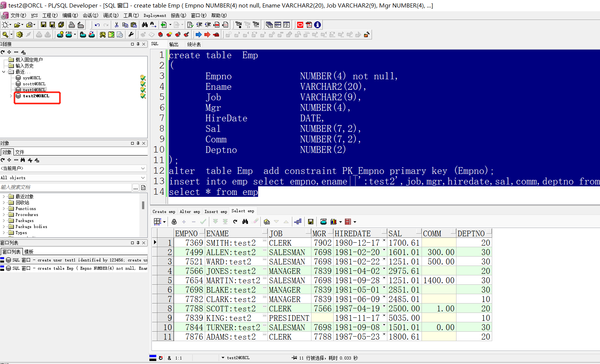The image size is (600, 364).
Task: Click the Save (floppy disk) toolbar icon
Action: 44,25
